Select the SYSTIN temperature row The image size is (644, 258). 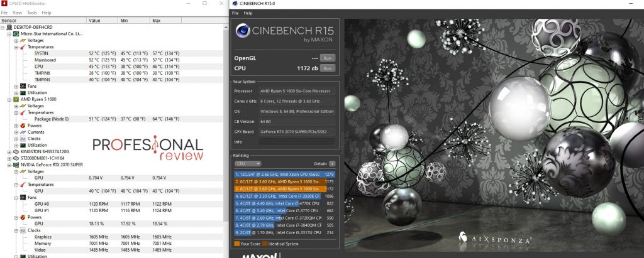(x=111, y=53)
